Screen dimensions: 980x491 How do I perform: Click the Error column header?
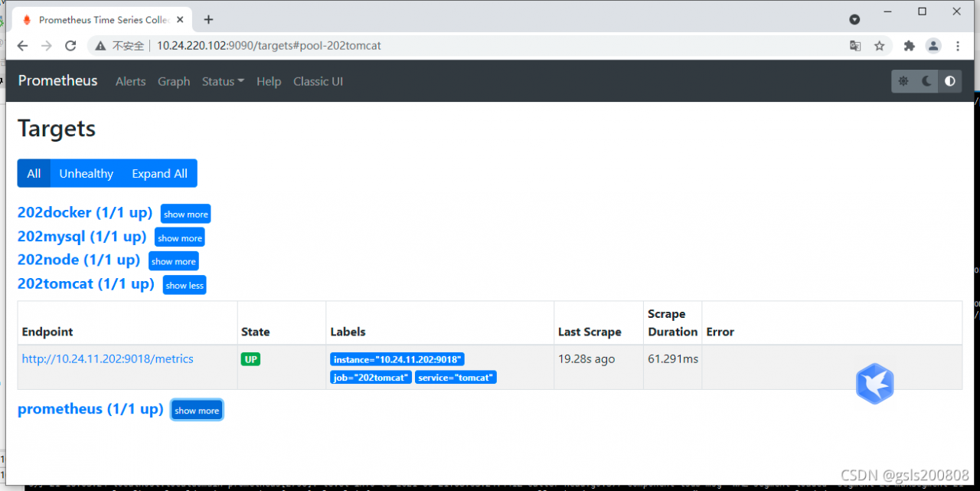pos(720,332)
